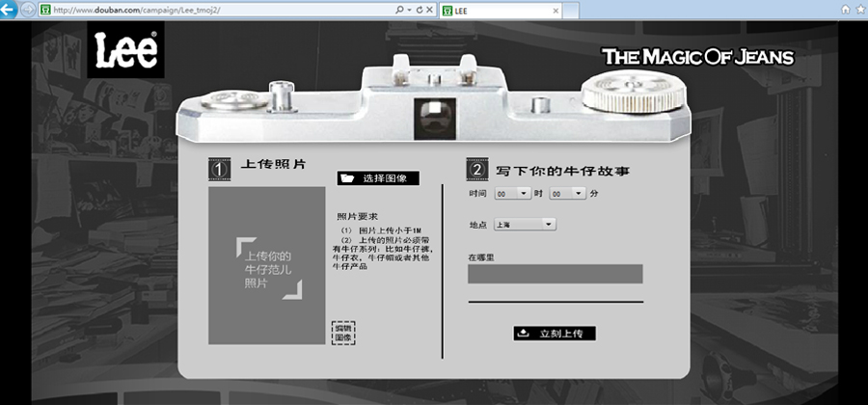
Task: Stop loading with address bar X
Action: pyautogui.click(x=429, y=10)
